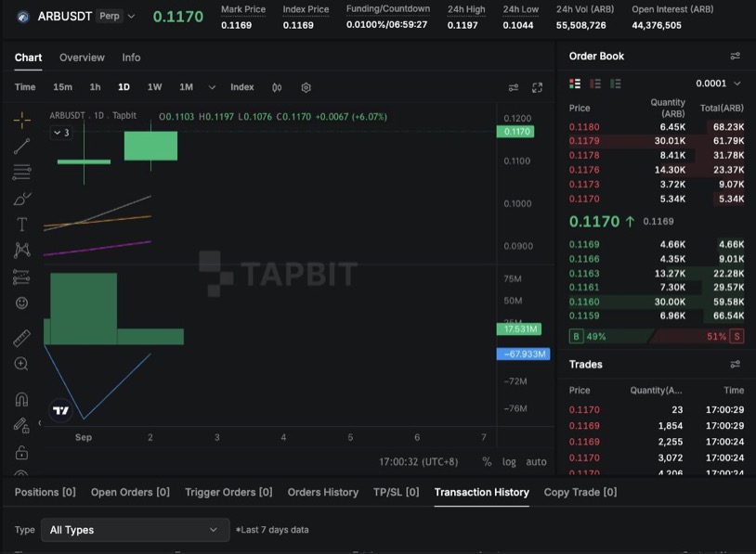Screen dimensions: 756x554
Task: Open chart settings hexagon gear icon
Action: coord(306,87)
